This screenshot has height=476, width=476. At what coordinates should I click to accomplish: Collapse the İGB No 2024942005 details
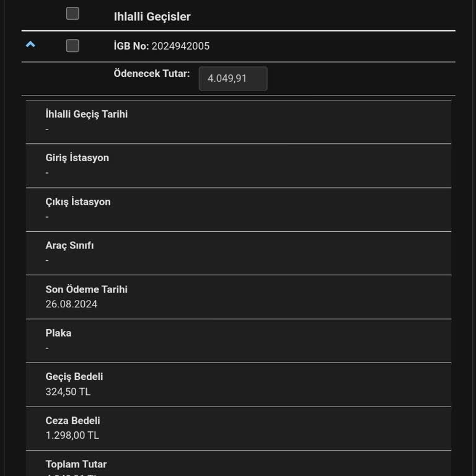[30, 45]
